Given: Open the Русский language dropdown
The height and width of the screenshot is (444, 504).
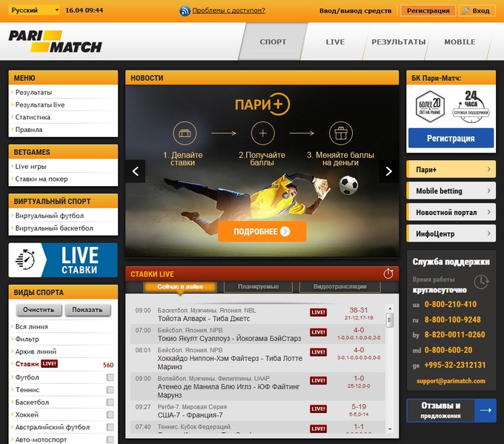Looking at the screenshot, I should click(34, 10).
